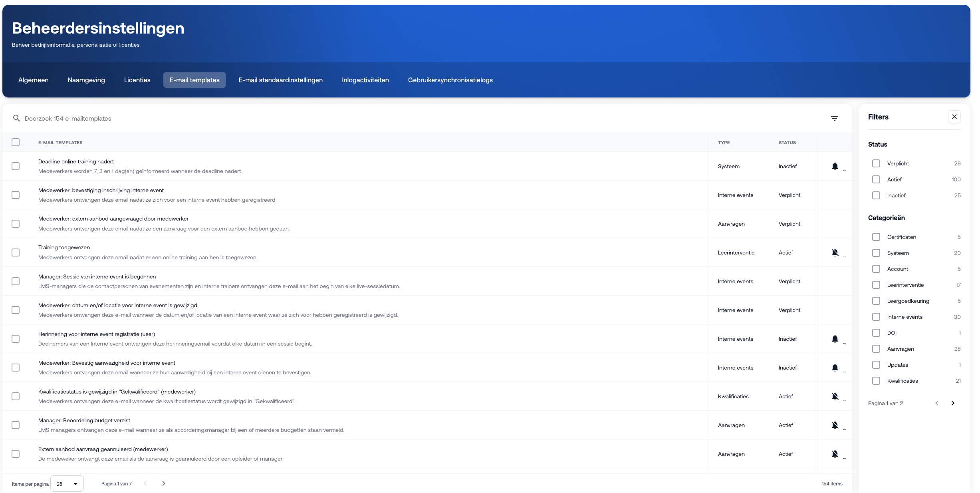This screenshot has width=980, height=493.
Task: Go to next page of filter categories
Action: (x=953, y=403)
